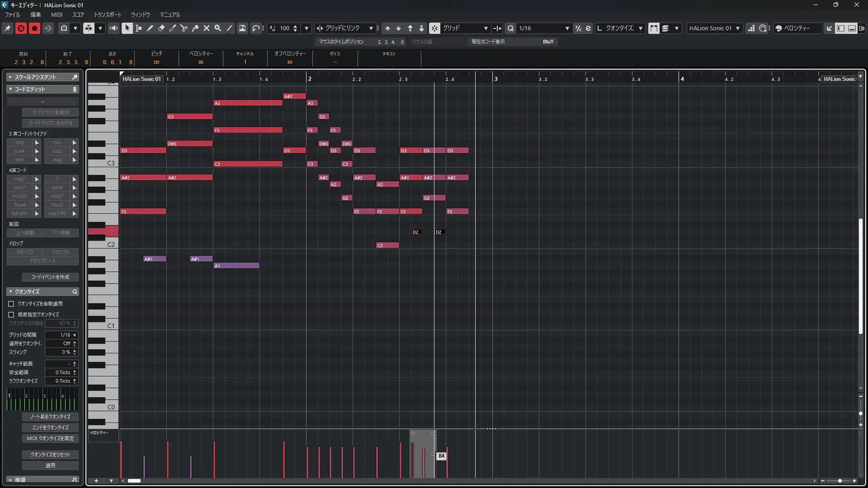Click the コードイベントを作成 button

50,277
